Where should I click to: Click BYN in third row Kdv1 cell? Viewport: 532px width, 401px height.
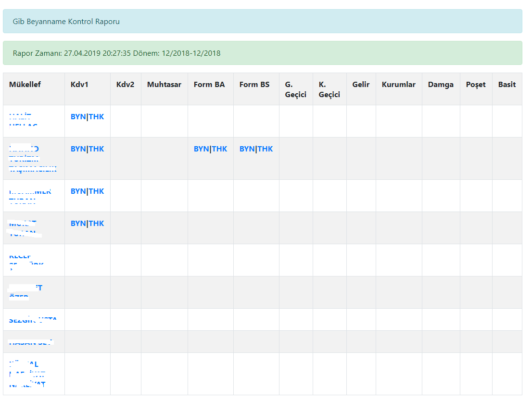tap(78, 191)
